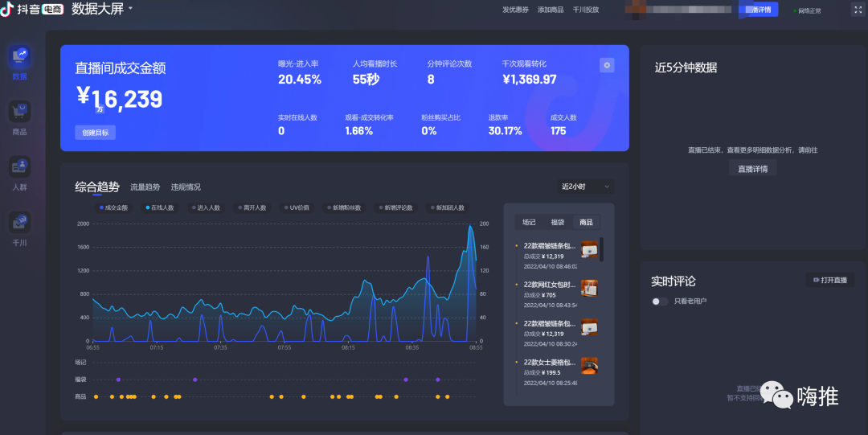
Task: Click the blue 直播详情 button in header
Action: [759, 10]
